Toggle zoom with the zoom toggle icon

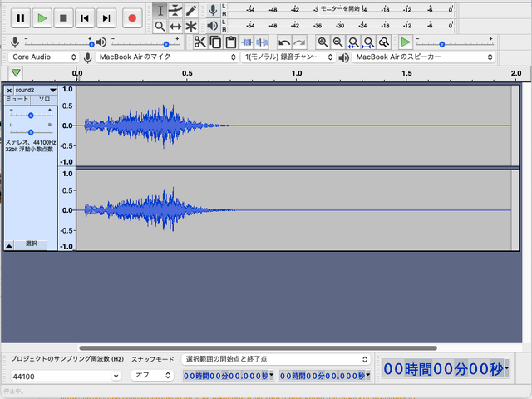coord(384,42)
